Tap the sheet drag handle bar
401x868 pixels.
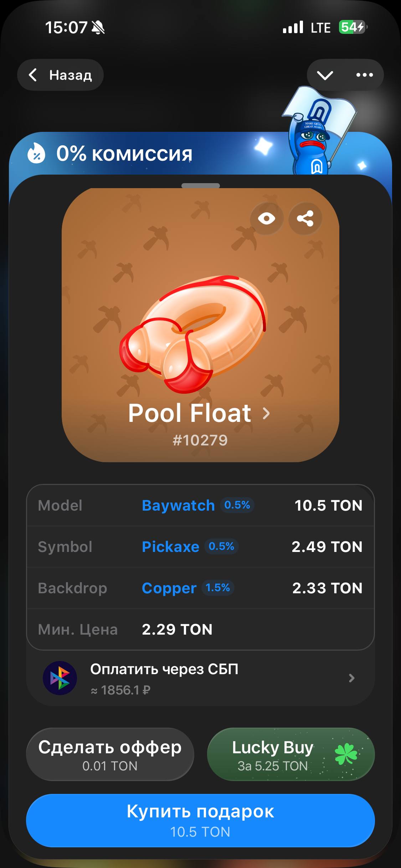click(200, 186)
